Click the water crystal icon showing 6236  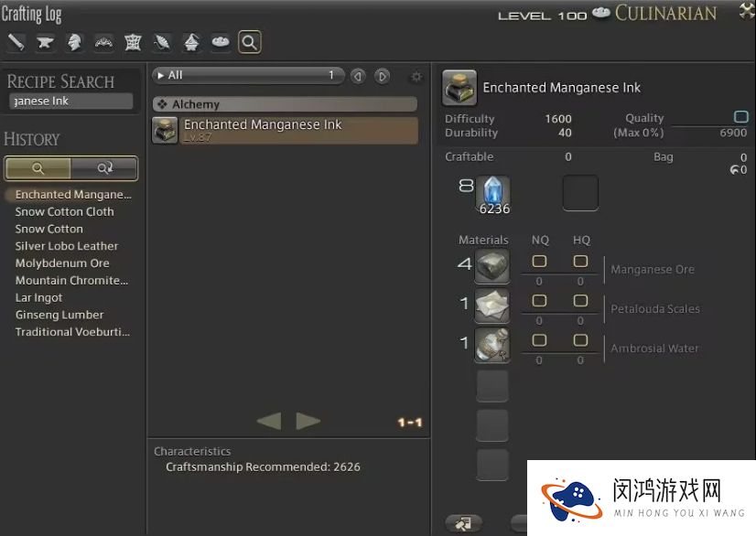pyautogui.click(x=492, y=193)
